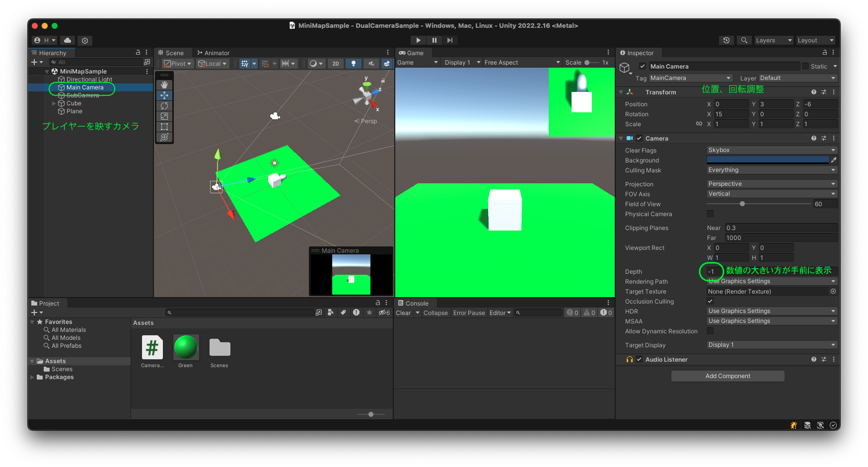
Task: Expand the Cube item in the Hierarchy
Action: pos(55,103)
